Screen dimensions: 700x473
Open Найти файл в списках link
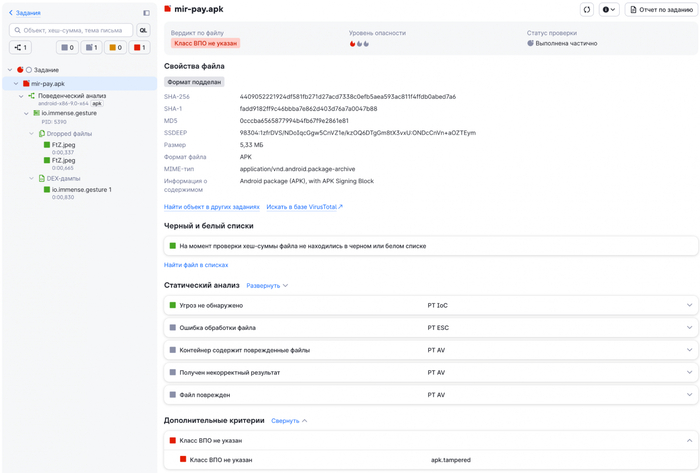[x=196, y=265]
